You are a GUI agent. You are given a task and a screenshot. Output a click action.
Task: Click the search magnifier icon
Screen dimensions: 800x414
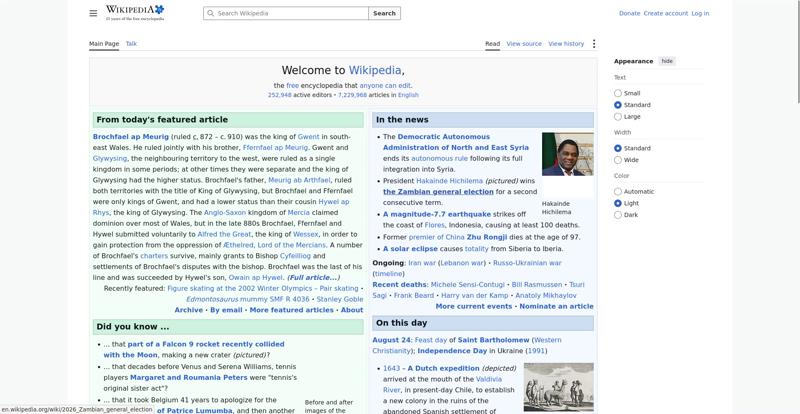tap(210, 13)
